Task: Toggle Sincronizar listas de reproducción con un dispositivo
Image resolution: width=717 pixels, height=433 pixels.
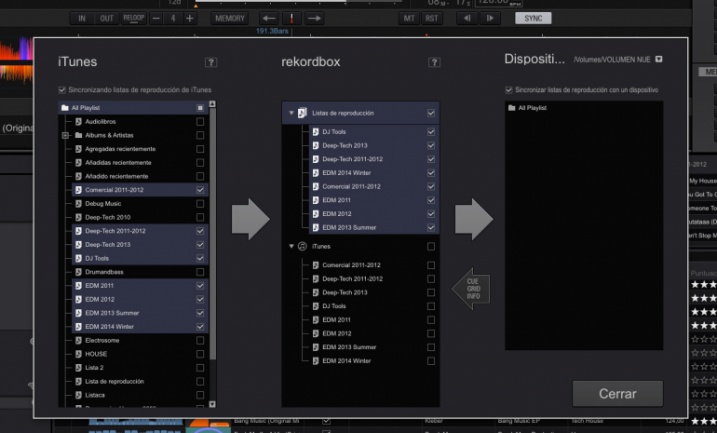Action: pos(509,90)
